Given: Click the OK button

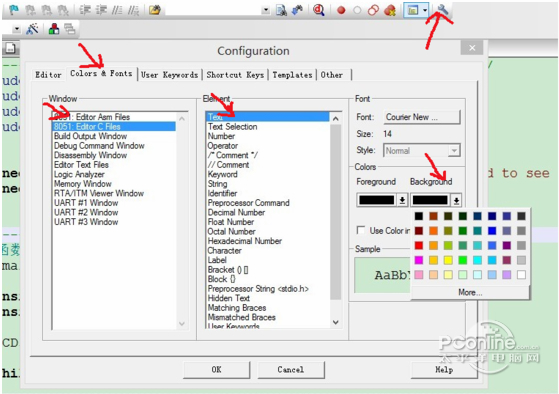Looking at the screenshot, I should tap(216, 369).
